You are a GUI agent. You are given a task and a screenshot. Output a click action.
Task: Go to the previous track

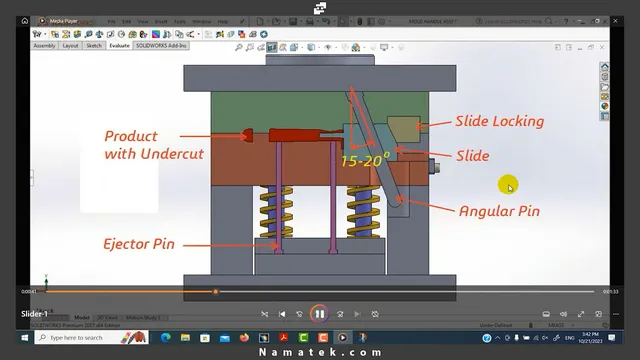(x=282, y=314)
